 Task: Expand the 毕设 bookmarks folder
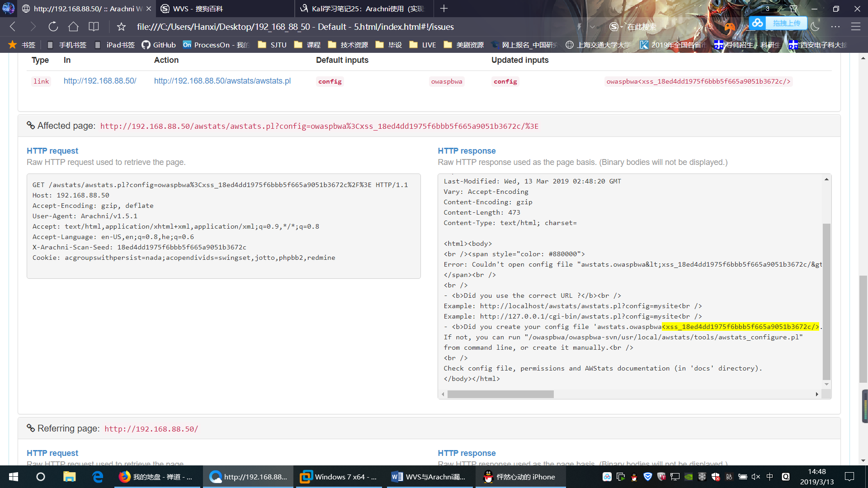[x=389, y=45]
